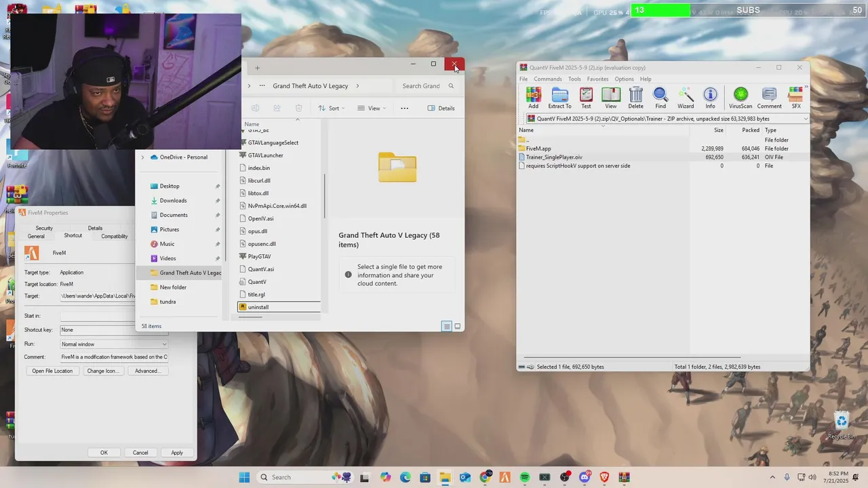This screenshot has height=488, width=868.
Task: Click the share icon in Explorer toolbar
Action: tap(277, 108)
